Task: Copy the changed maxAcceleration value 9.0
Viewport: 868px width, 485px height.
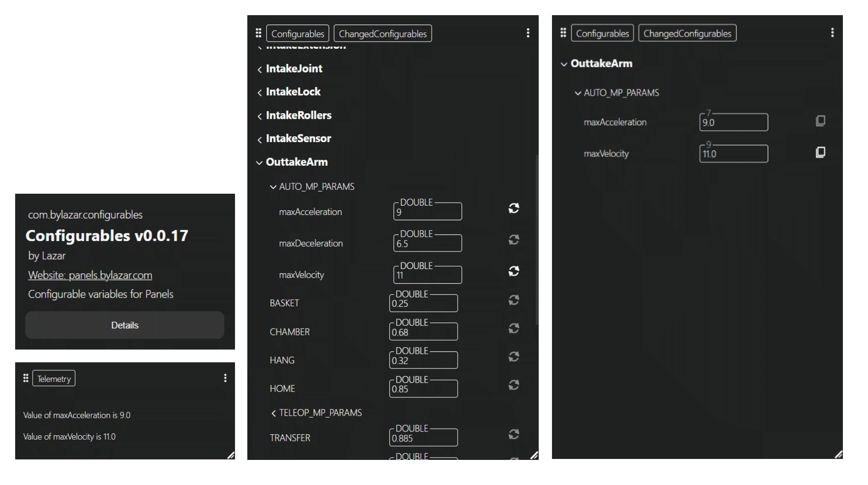Action: 821,121
